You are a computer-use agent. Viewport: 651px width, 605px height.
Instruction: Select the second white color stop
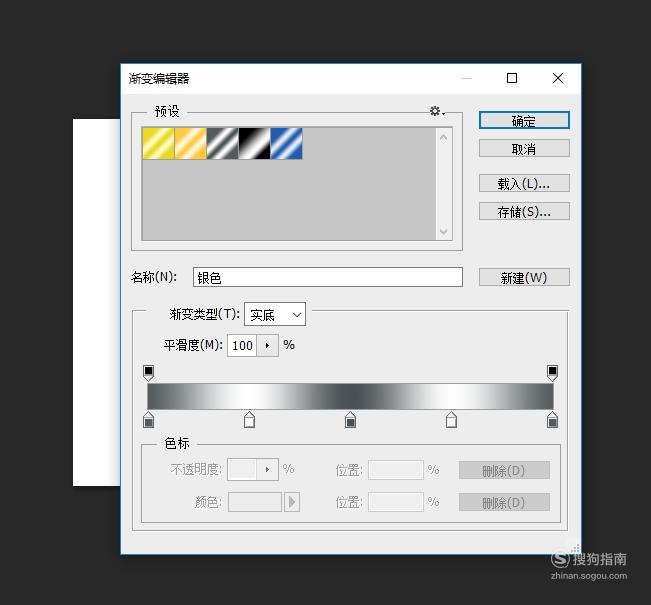tap(451, 420)
